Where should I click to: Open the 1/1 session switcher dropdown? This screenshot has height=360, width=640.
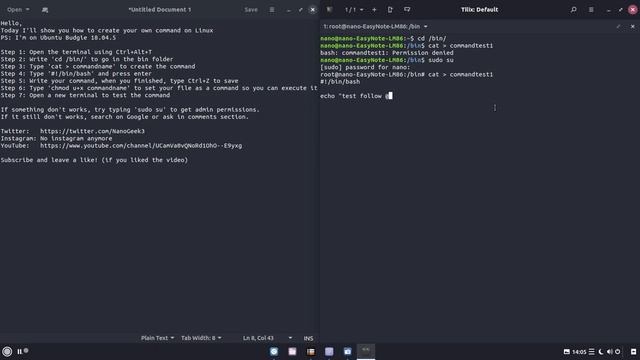[x=353, y=9]
